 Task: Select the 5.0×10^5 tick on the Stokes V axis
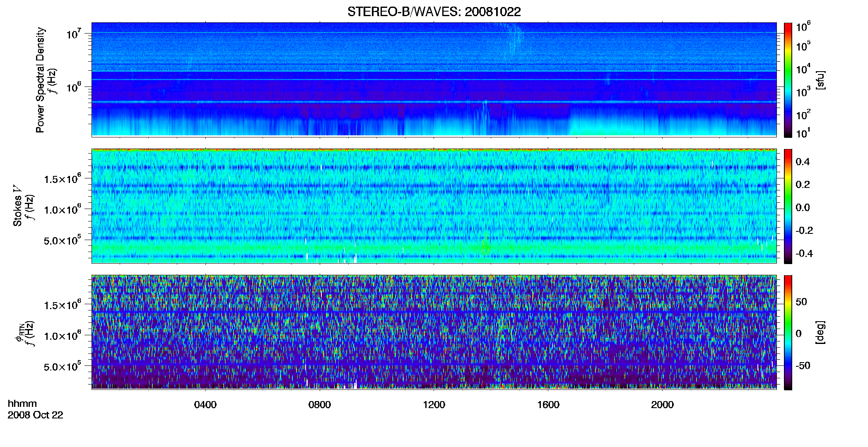pos(63,240)
